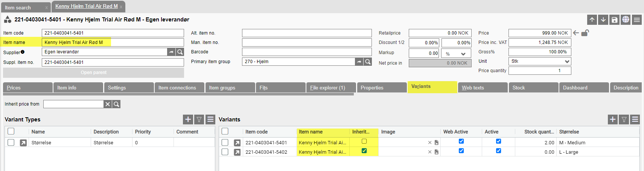Image resolution: width=644 pixels, height=171 pixels.
Task: Go to next item with down arrow
Action: tap(603, 20)
